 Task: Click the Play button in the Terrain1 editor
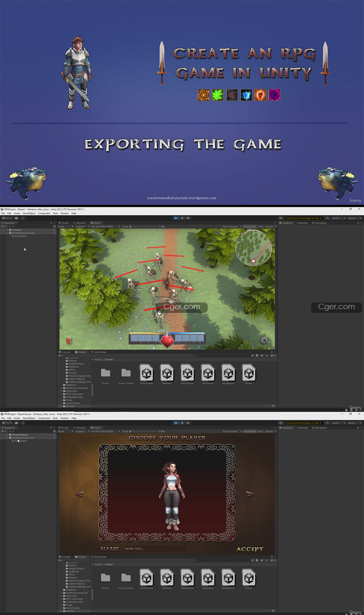coord(176,218)
